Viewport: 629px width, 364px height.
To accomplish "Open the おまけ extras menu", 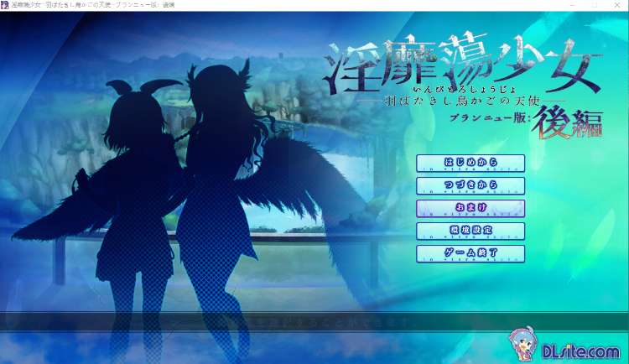I will pyautogui.click(x=470, y=208).
